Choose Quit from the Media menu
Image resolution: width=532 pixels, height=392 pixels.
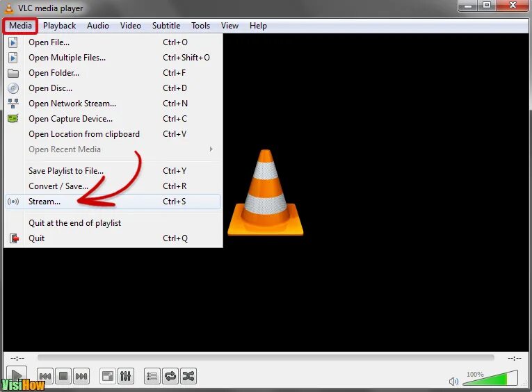tap(113, 238)
